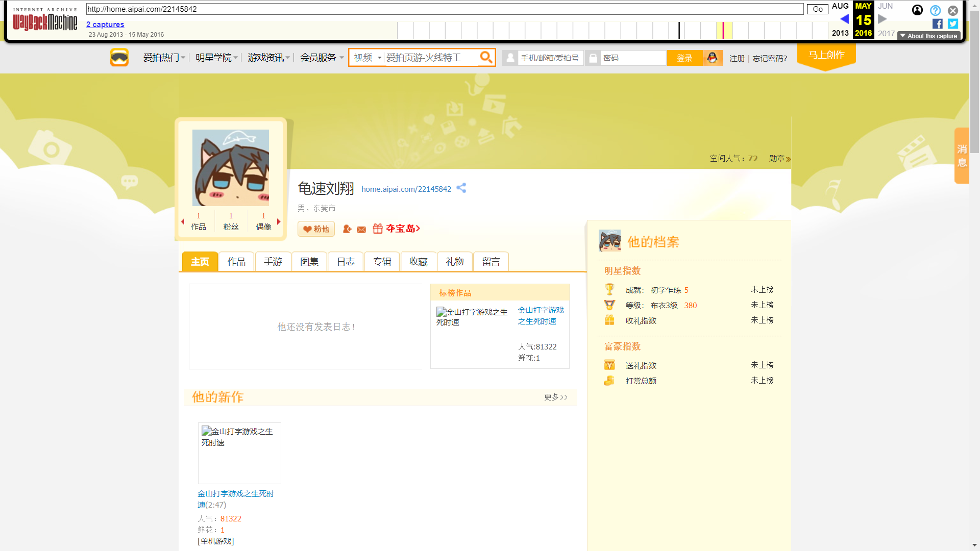Click the 粉他 follow button
This screenshot has width=980, height=551.
coord(316,229)
